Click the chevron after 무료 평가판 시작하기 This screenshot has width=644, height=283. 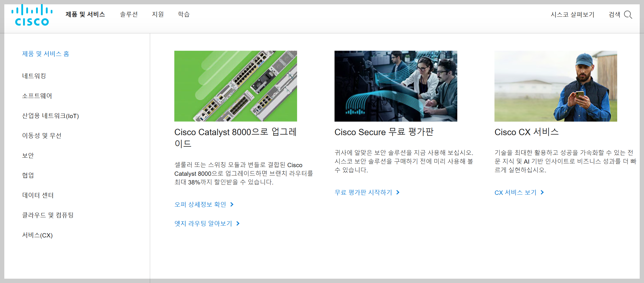tap(398, 193)
